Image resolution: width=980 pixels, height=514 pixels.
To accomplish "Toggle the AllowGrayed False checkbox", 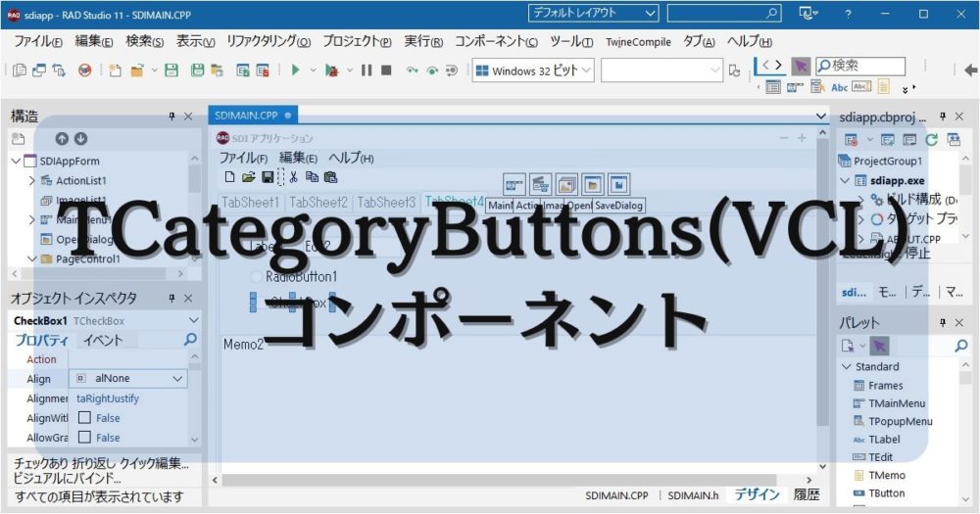I will [x=84, y=438].
